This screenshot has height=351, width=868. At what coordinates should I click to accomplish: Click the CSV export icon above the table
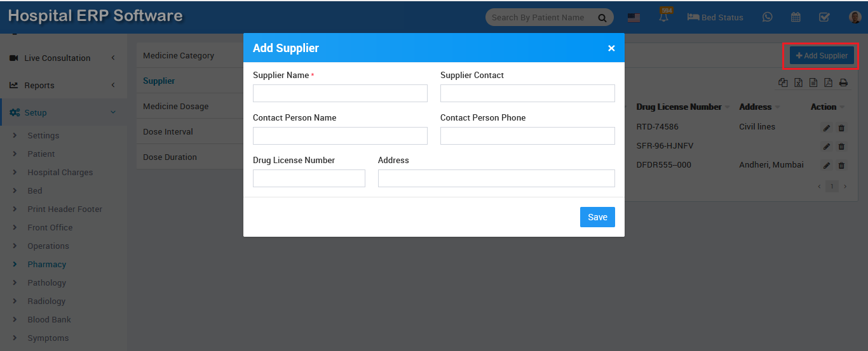click(813, 83)
